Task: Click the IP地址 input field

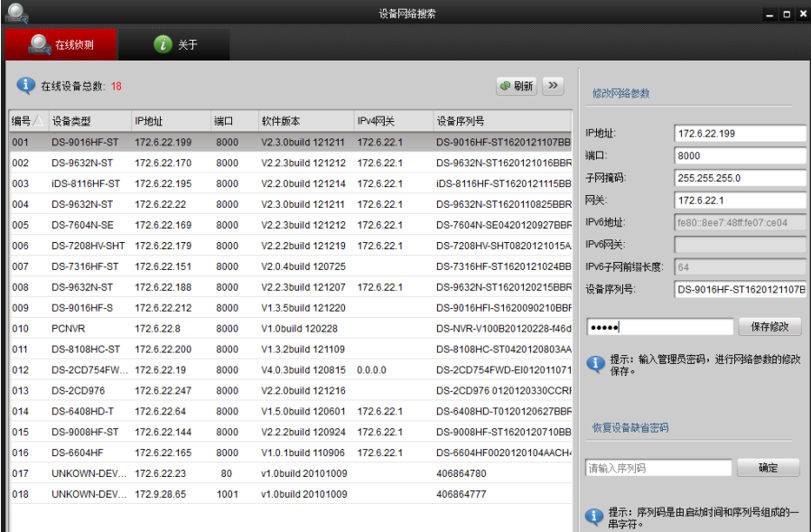Action: tap(740, 134)
